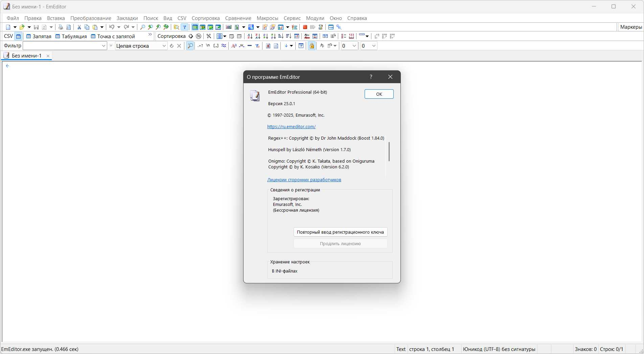Click the Print icon in toolbar
The image size is (644, 354).
pyautogui.click(x=61, y=27)
